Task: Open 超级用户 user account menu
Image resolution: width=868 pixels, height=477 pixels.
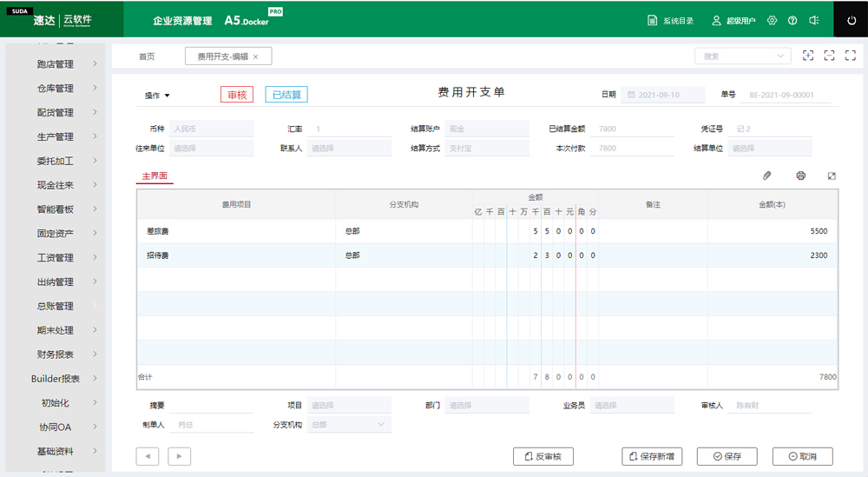Action: pos(733,21)
